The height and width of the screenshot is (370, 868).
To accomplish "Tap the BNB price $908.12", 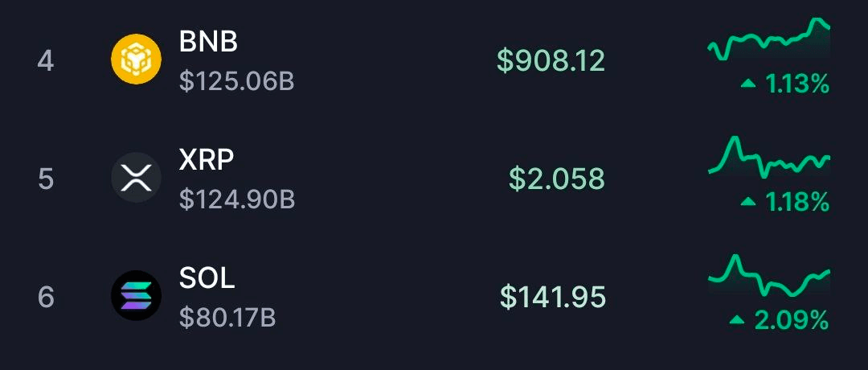I will (551, 60).
